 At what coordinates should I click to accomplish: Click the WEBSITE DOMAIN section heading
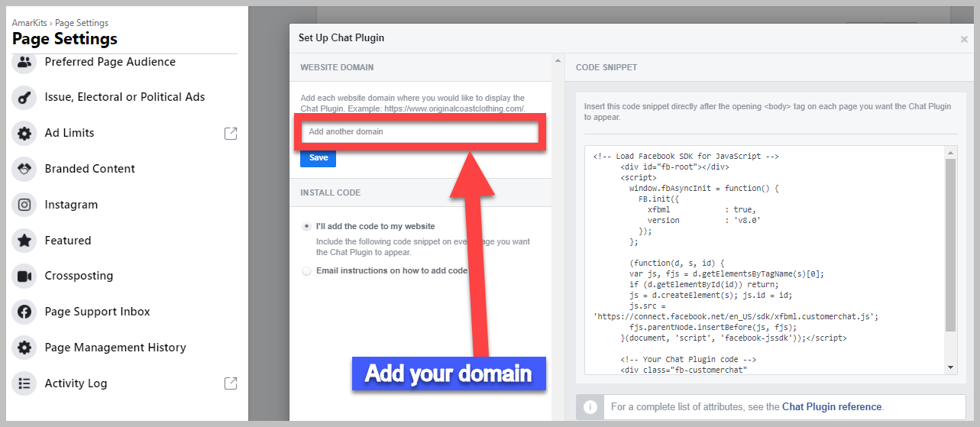337,67
